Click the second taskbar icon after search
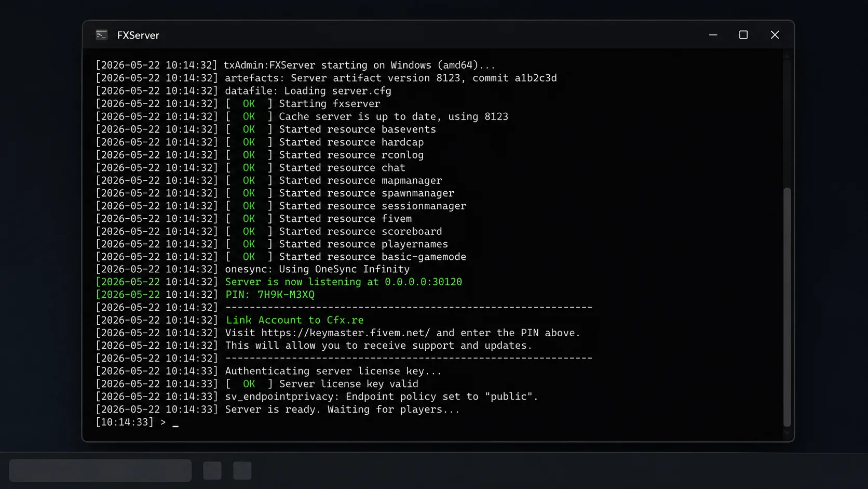This screenshot has width=868, height=489. pyautogui.click(x=242, y=470)
